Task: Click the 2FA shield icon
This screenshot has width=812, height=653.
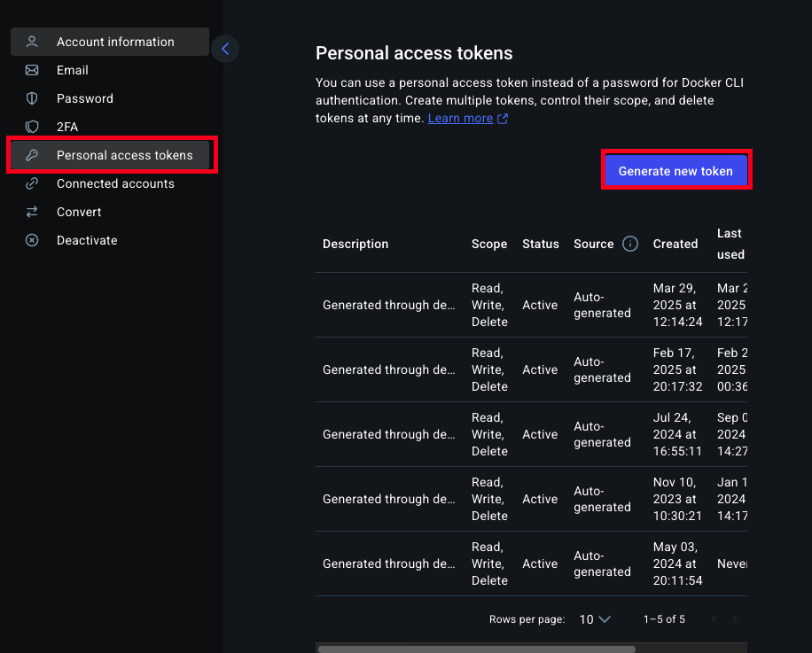Action: [32, 127]
